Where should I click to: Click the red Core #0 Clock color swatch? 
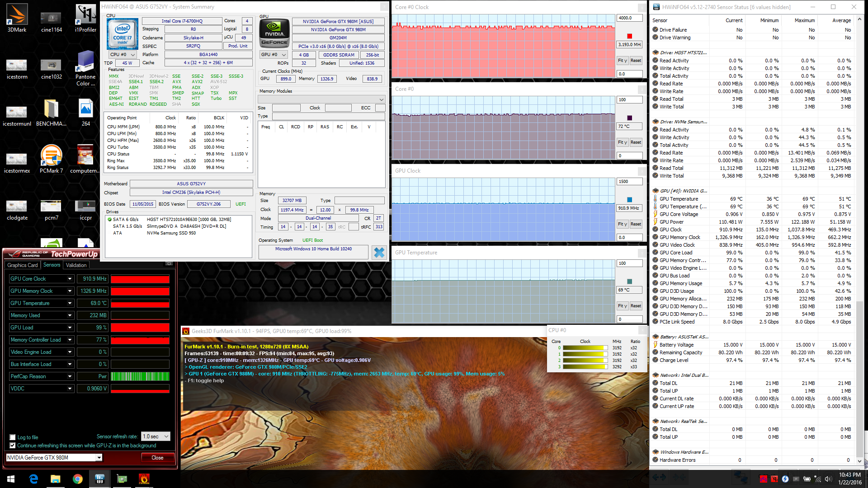click(629, 36)
